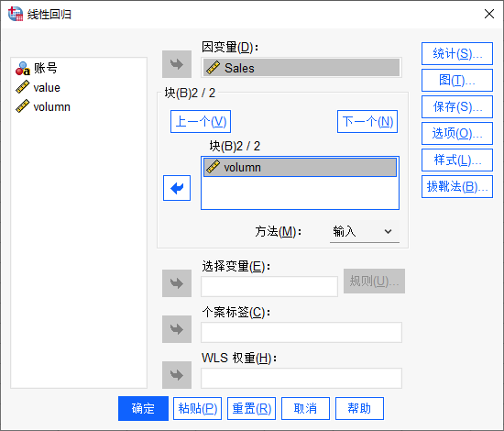Open the 图(T) plots dialog

(457, 81)
